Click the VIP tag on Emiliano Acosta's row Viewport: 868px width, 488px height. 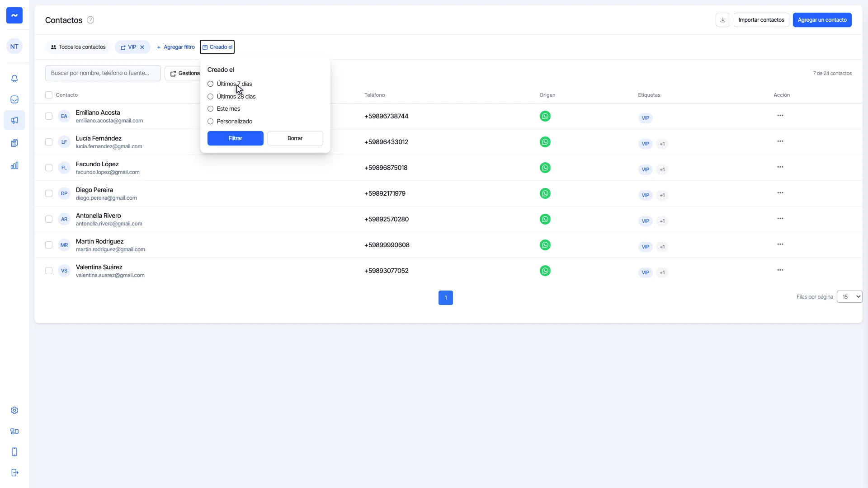pos(646,118)
